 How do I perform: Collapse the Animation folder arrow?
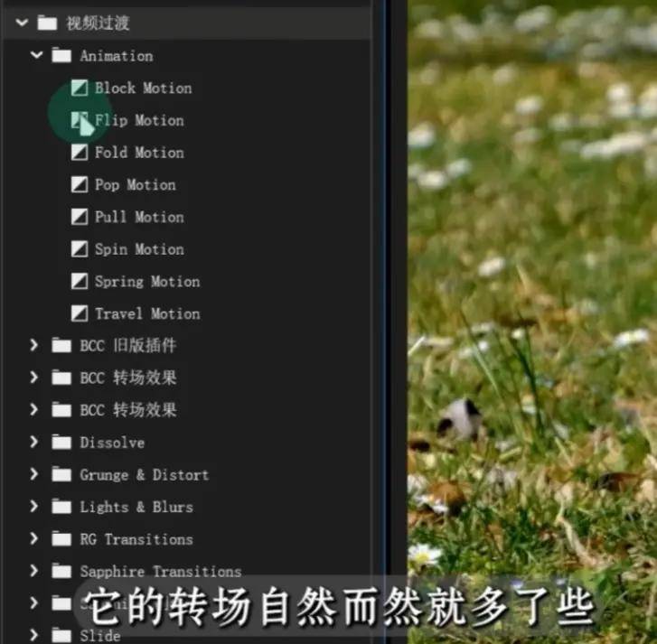(x=36, y=56)
